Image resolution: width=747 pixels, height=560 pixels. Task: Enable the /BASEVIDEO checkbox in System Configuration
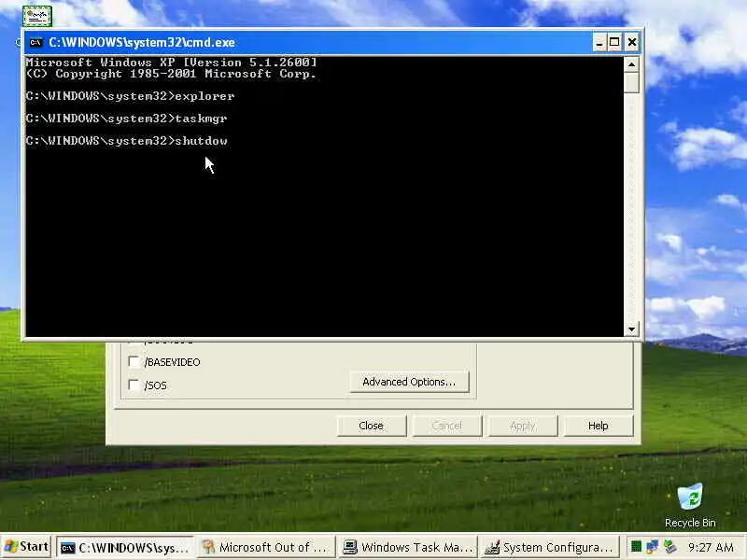coord(134,362)
